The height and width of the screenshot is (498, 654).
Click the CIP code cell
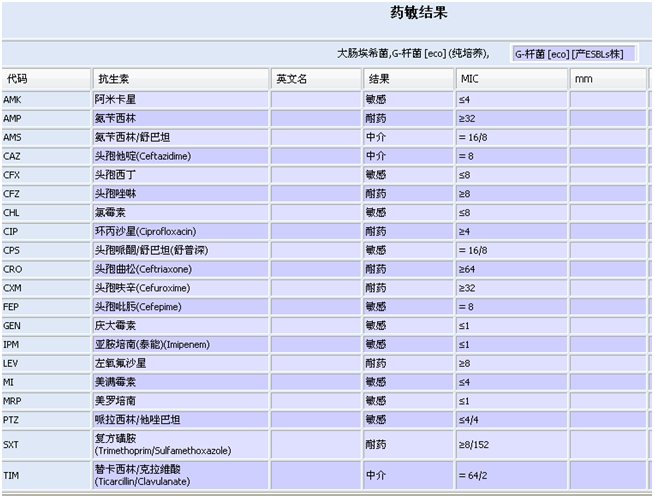coord(45,231)
